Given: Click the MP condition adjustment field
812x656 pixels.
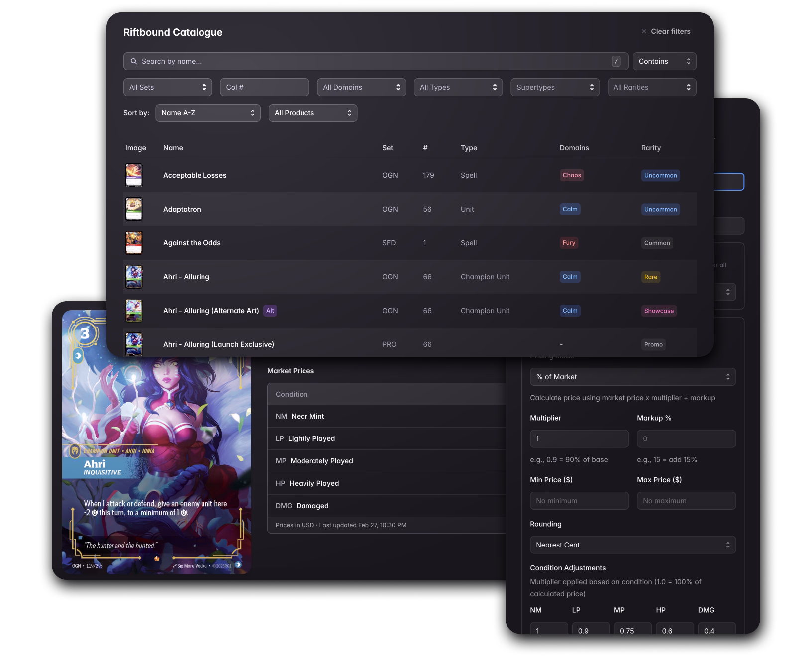Looking at the screenshot, I should [633, 629].
